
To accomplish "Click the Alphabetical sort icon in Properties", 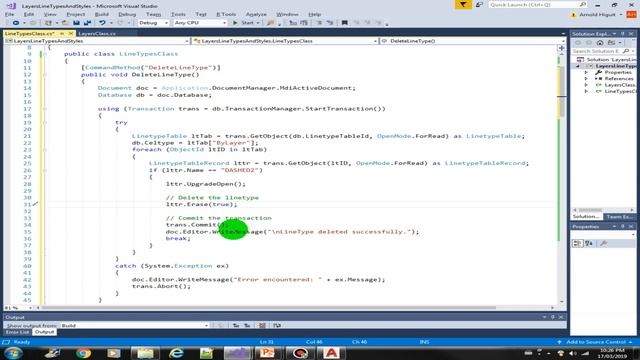I will [589, 244].
